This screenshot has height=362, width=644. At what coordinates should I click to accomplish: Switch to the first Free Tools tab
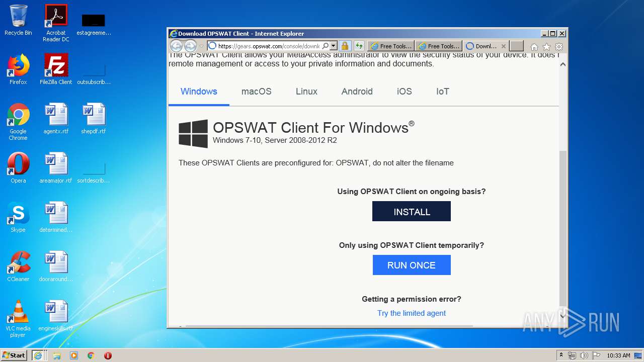(391, 46)
